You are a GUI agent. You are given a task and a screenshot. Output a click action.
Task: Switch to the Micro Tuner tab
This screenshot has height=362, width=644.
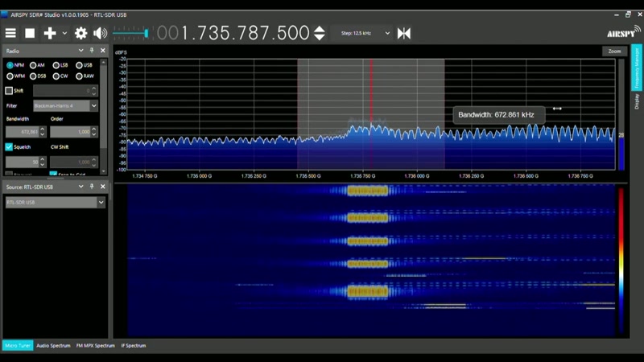tap(18, 346)
